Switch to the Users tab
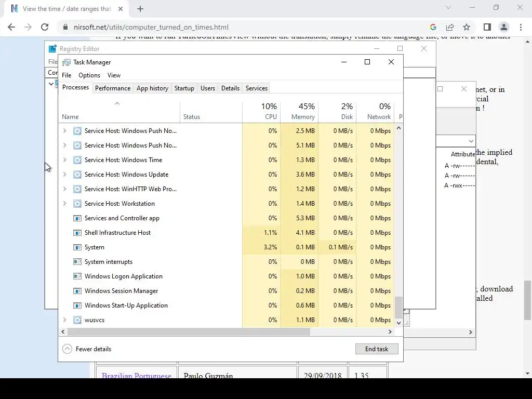Image resolution: width=532 pixels, height=399 pixels. coord(208,88)
